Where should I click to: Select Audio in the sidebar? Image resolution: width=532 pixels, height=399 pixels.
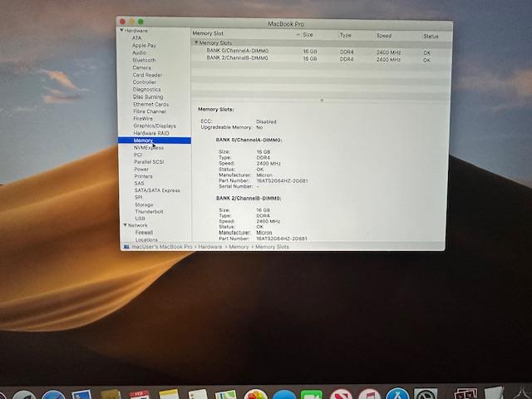[139, 52]
